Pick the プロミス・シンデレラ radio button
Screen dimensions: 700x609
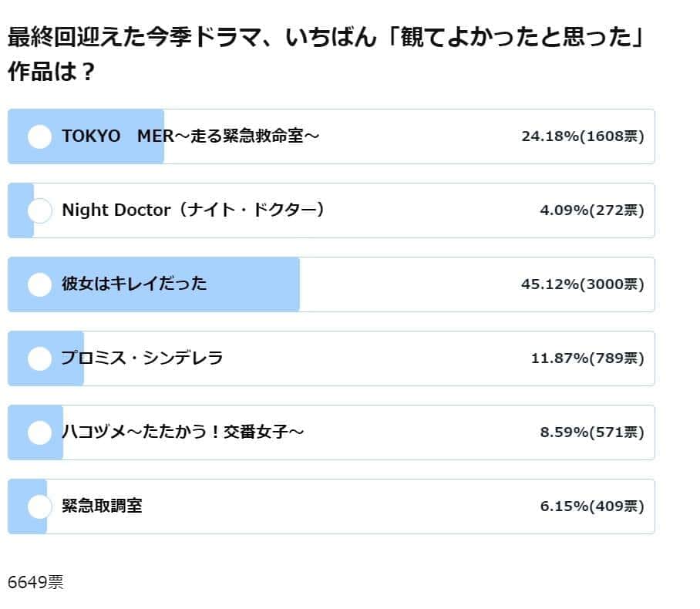[39, 358]
